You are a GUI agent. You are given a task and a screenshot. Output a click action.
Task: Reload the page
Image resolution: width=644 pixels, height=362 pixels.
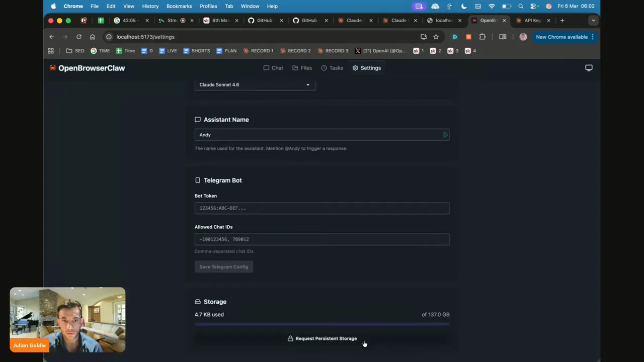point(78,37)
